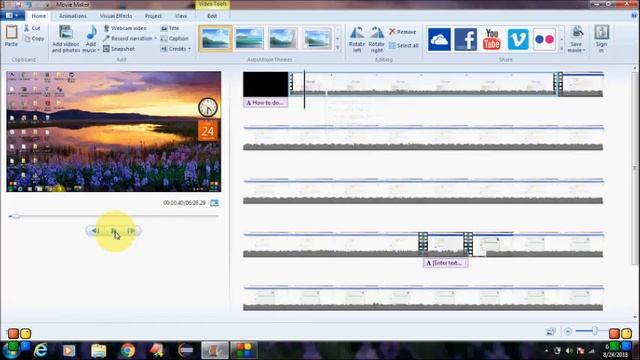Open the ribbon Help icon

634,16
